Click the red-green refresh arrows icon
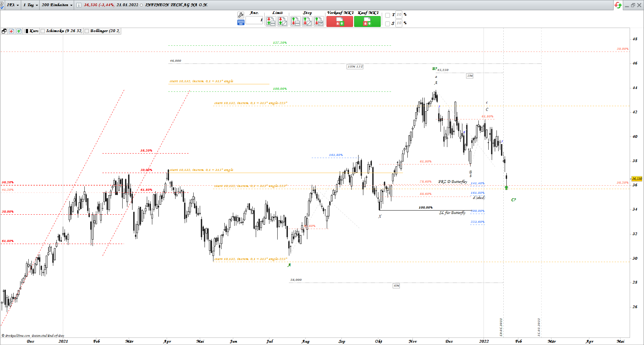The width and height of the screenshot is (644, 345). pyautogui.click(x=618, y=5)
